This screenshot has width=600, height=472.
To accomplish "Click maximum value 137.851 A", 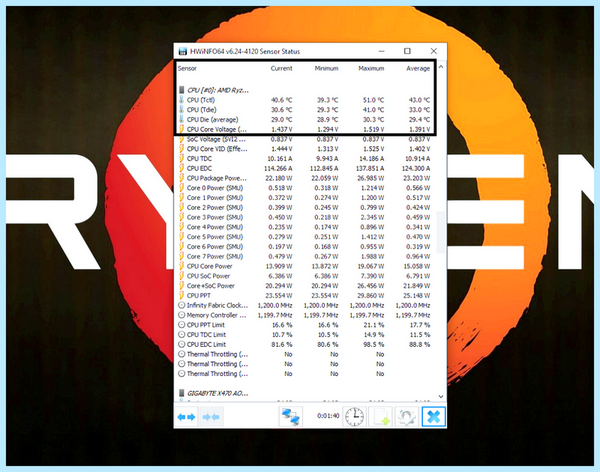I will click(x=370, y=168).
